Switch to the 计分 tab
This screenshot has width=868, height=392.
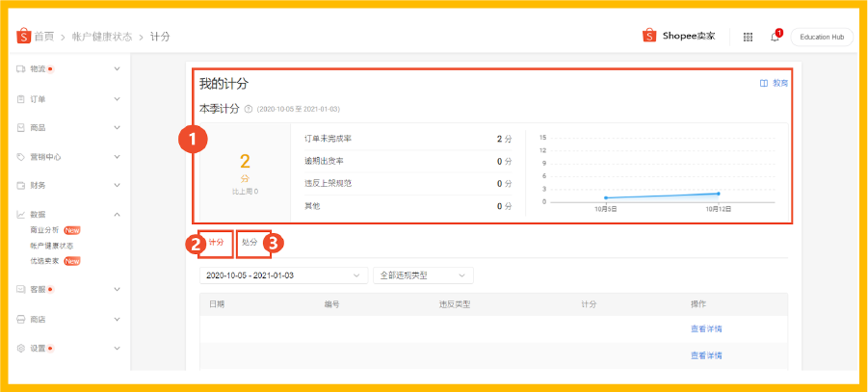(x=217, y=243)
